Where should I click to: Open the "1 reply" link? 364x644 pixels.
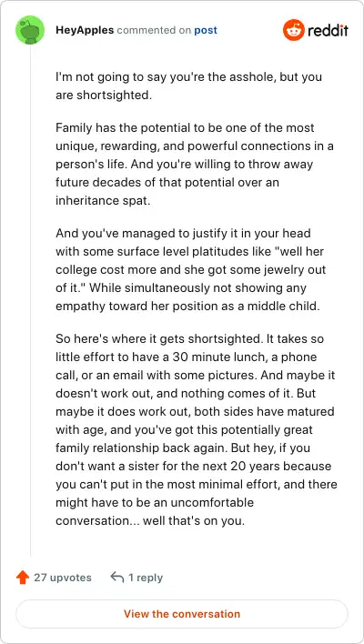(146, 578)
